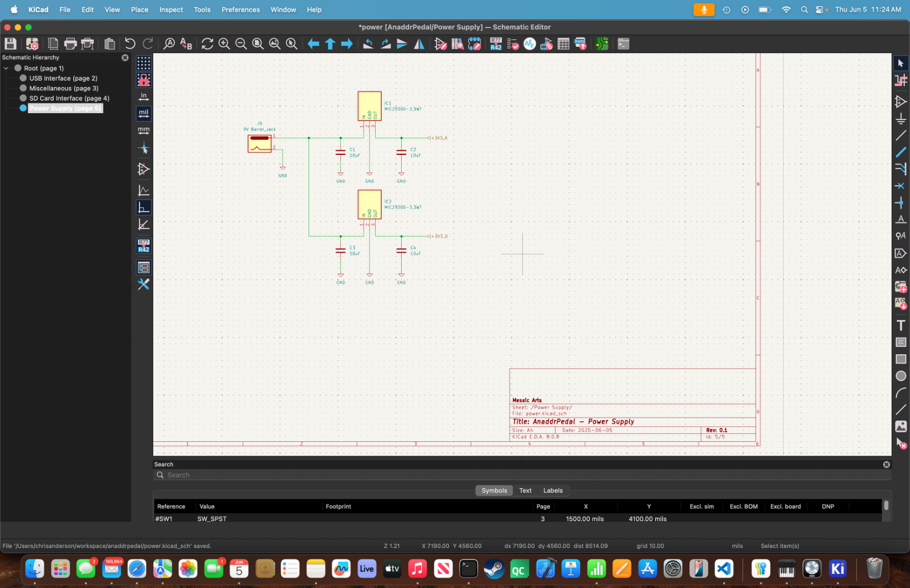Select the Add Net Label tool

pyautogui.click(x=901, y=219)
